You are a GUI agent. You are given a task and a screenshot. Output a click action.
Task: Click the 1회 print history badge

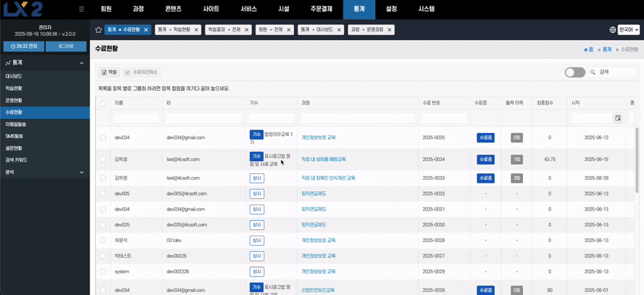pyautogui.click(x=517, y=159)
